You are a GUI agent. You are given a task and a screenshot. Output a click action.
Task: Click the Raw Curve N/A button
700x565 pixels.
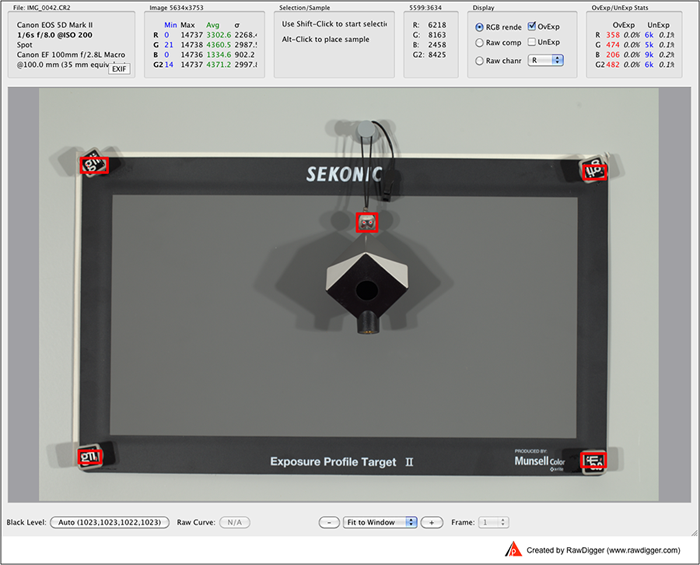[235, 522]
